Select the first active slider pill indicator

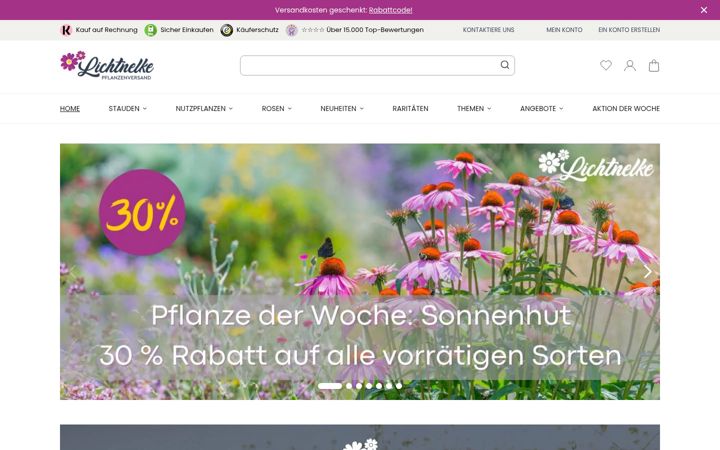pyautogui.click(x=330, y=386)
